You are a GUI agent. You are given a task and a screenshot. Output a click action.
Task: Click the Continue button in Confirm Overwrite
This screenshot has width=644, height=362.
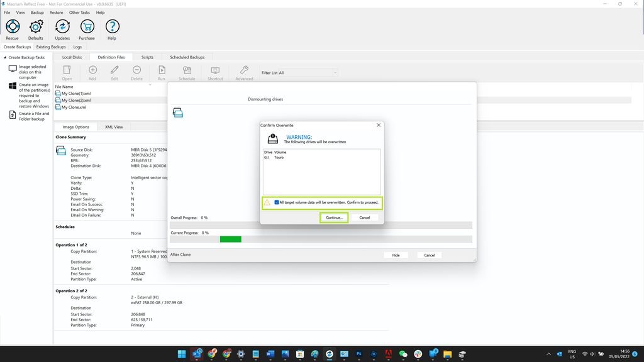(333, 217)
